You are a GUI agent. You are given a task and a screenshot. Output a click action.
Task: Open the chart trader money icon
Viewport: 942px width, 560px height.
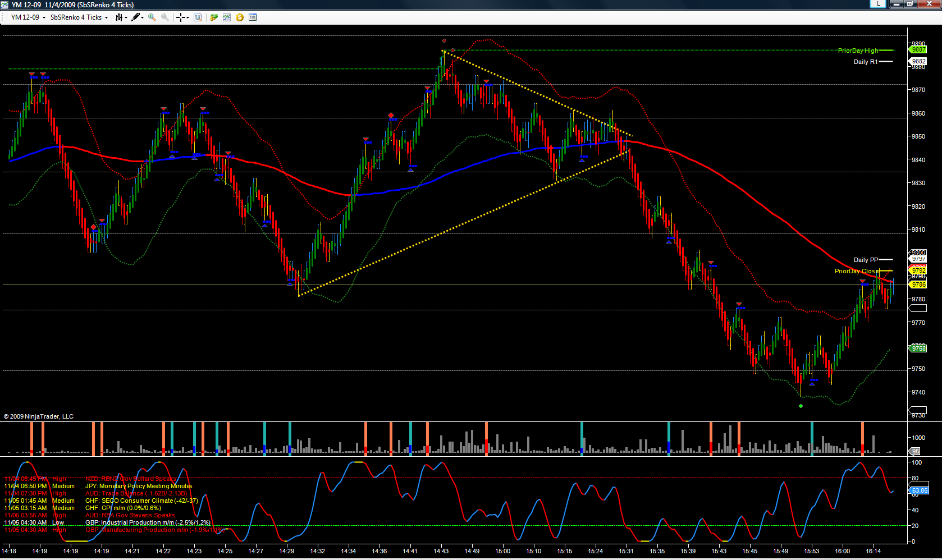(214, 17)
